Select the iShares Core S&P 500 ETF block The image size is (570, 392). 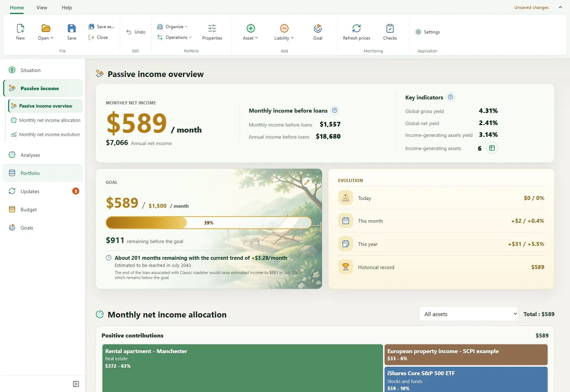pos(466,380)
